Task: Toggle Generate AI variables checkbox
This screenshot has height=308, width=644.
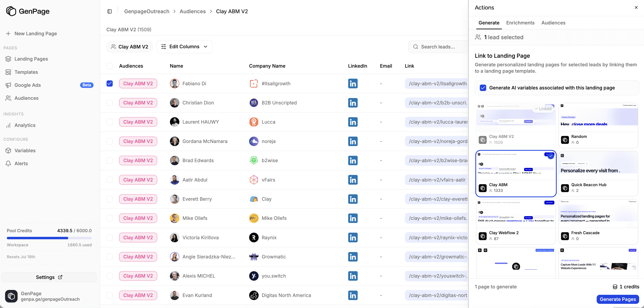Action: (483, 88)
